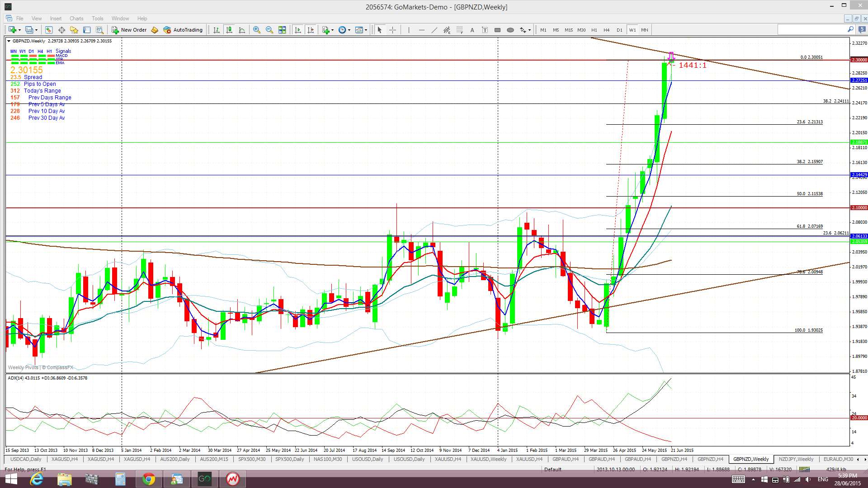This screenshot has height=488, width=868.
Task: Open the Charts menu
Action: 76,19
